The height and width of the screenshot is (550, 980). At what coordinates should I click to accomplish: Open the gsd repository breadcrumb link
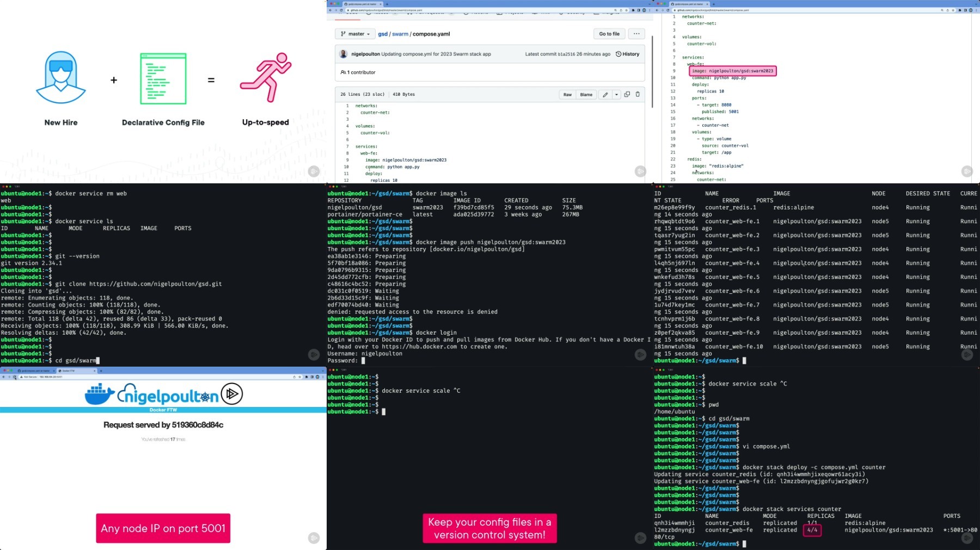pyautogui.click(x=383, y=34)
